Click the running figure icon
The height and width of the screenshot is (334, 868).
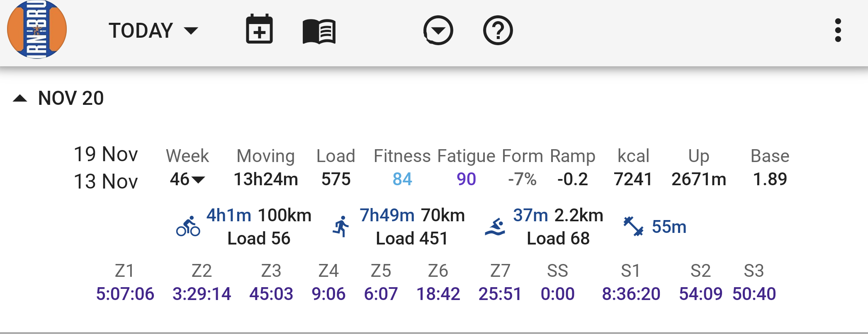tap(341, 227)
